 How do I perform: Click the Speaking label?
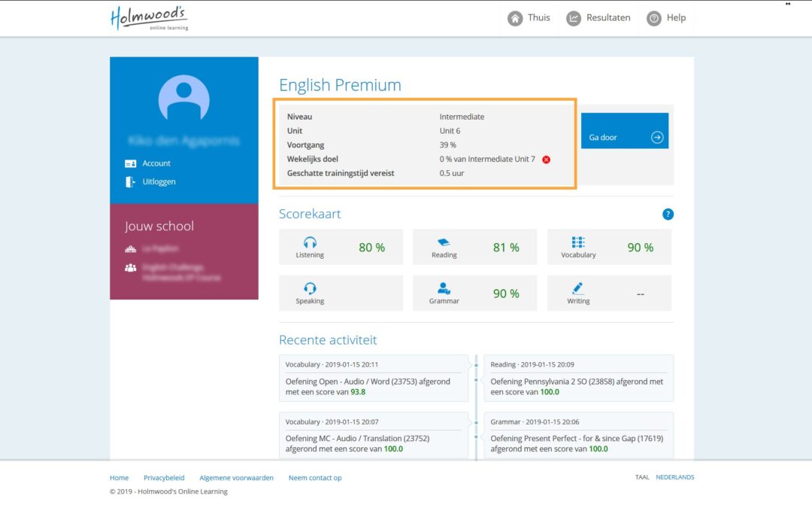click(310, 301)
